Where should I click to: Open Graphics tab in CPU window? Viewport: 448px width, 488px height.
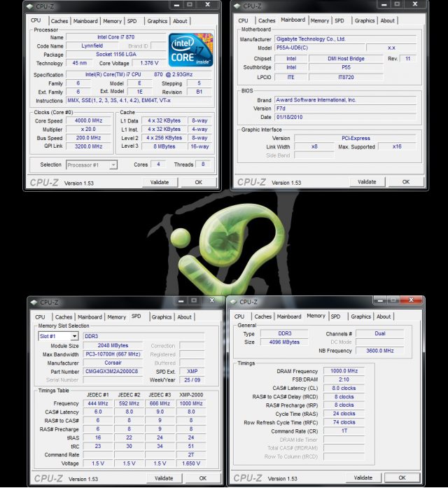click(x=157, y=21)
